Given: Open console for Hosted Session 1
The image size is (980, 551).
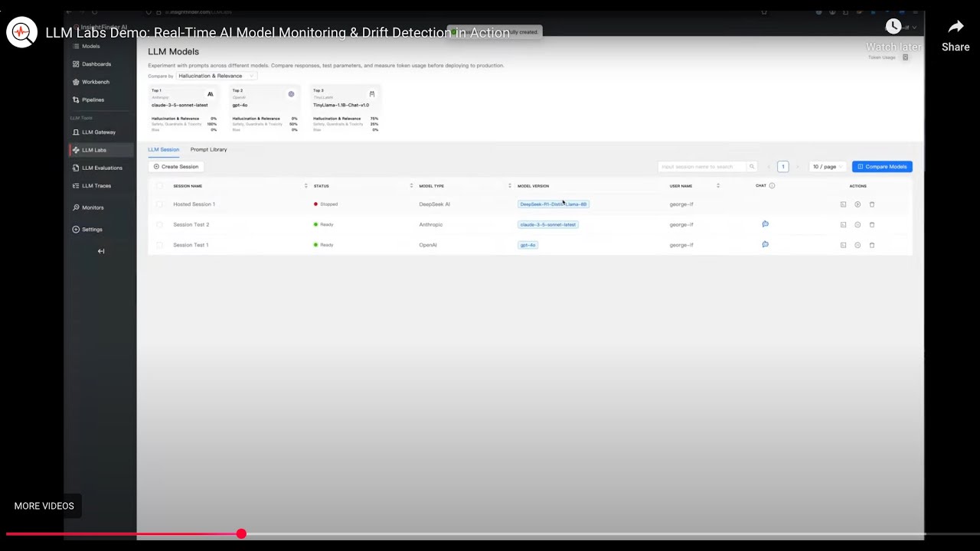Looking at the screenshot, I should (843, 204).
